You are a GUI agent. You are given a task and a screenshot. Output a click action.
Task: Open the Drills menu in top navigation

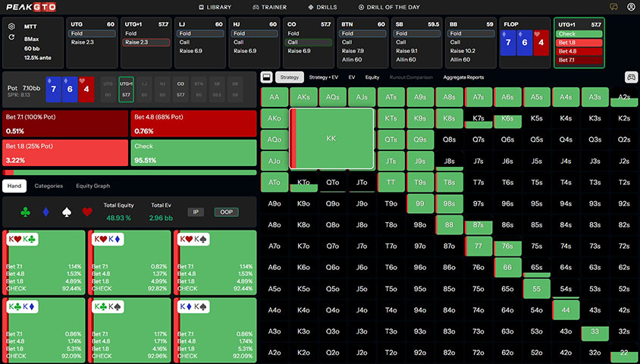(323, 7)
